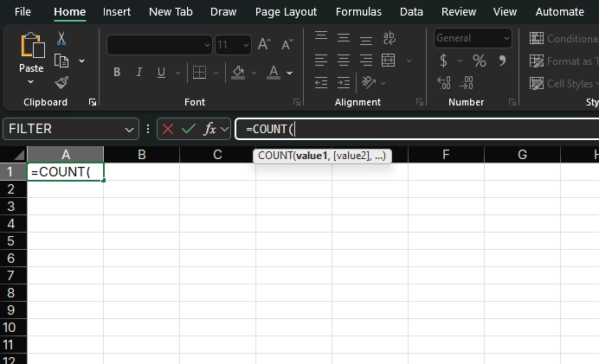The image size is (599, 364).
Task: Click Comma Style icon
Action: tap(502, 61)
